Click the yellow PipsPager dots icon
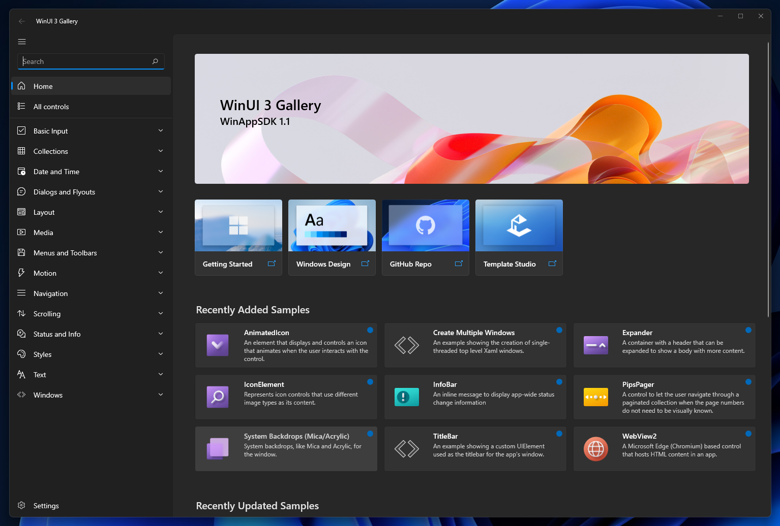This screenshot has height=526, width=780. (x=595, y=397)
